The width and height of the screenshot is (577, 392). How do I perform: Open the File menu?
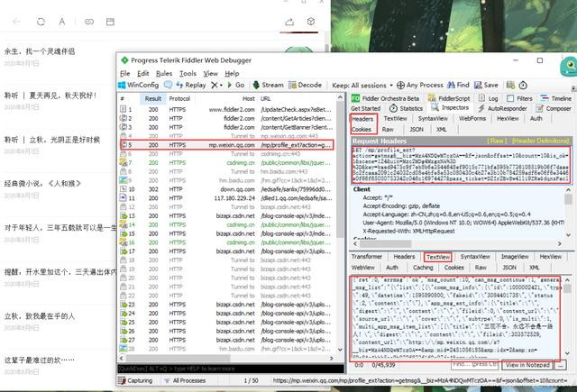pyautogui.click(x=125, y=73)
